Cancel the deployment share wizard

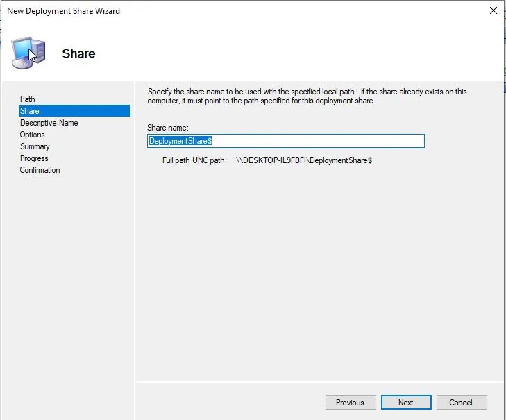(460, 403)
